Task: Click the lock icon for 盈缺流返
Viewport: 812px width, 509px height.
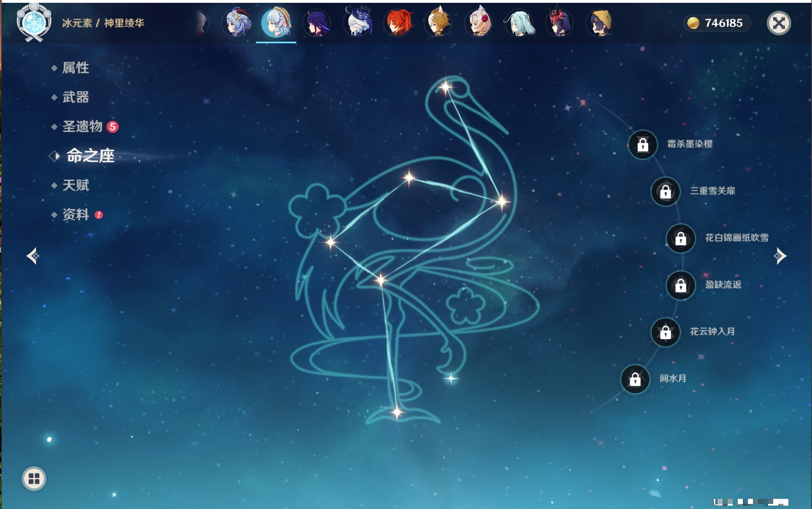Action: pyautogui.click(x=680, y=285)
